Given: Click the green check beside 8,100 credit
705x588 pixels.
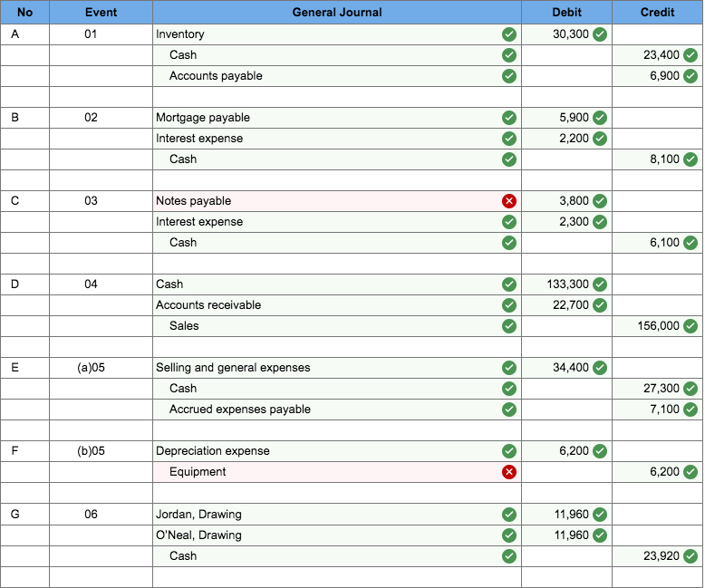Looking at the screenshot, I should [691, 159].
